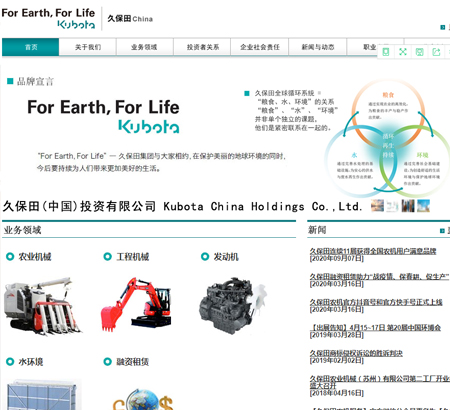Open the 久保田商标侵权诉讼的胜诉判决 news link
This screenshot has width=450, height=410.
[356, 353]
